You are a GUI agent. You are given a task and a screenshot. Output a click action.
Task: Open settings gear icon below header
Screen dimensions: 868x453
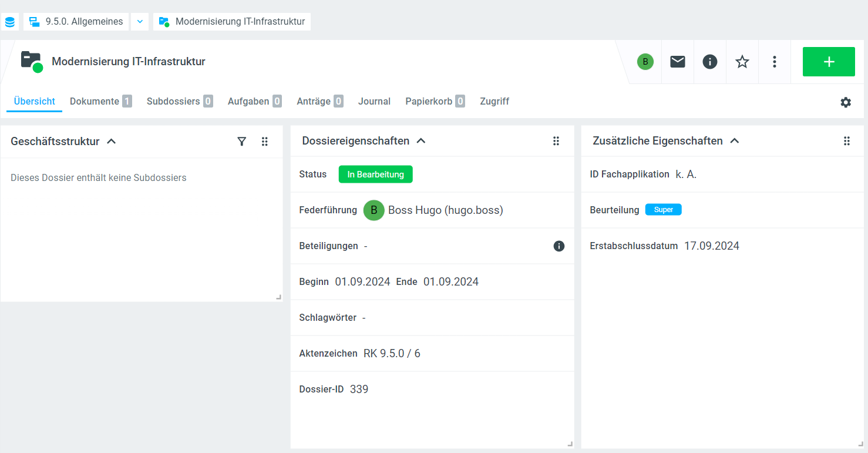846,102
